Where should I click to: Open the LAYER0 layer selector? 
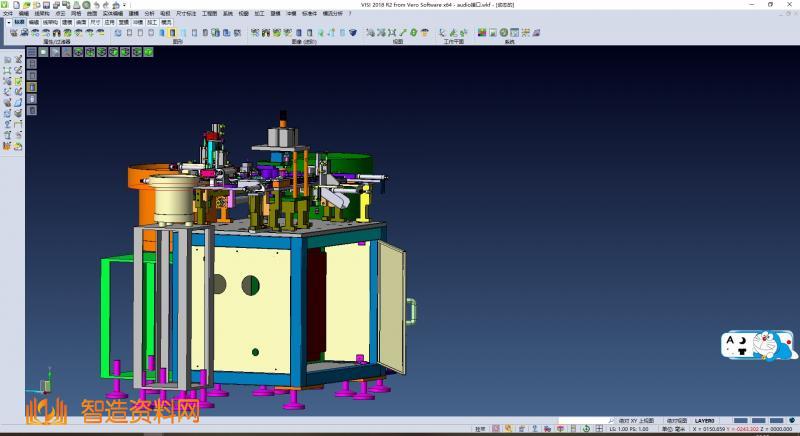(x=705, y=420)
